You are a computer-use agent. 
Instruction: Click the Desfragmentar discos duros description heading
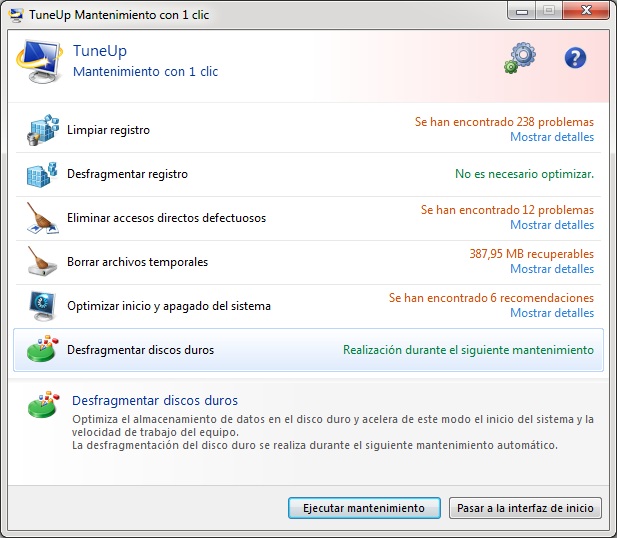155,401
